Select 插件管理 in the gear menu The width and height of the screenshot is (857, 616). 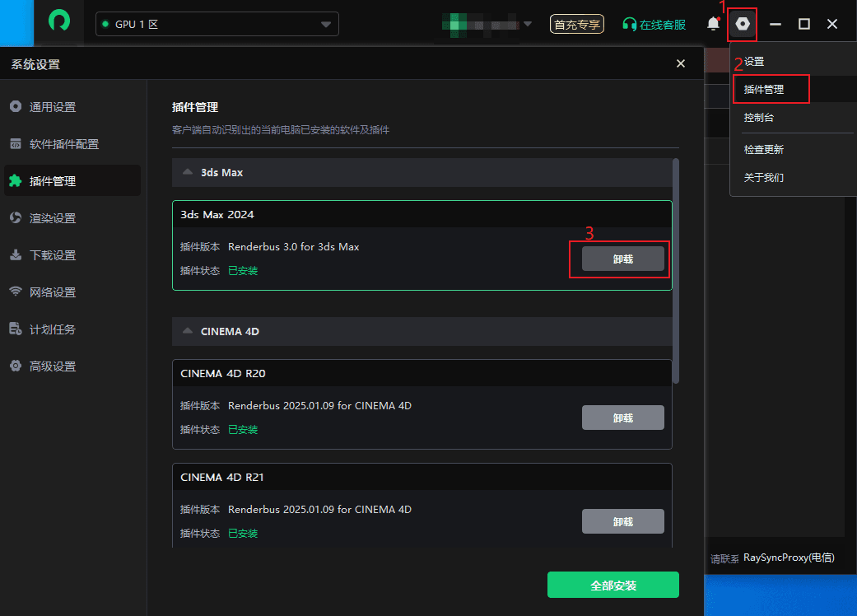tap(764, 90)
